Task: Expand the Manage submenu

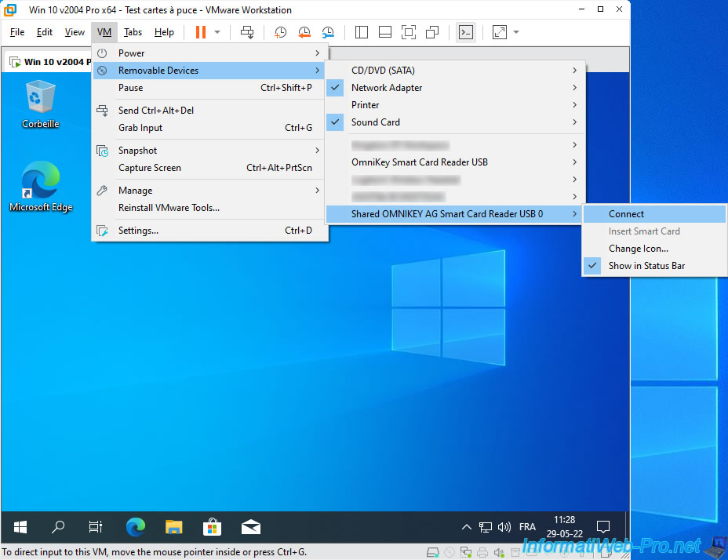Action: 210,191
